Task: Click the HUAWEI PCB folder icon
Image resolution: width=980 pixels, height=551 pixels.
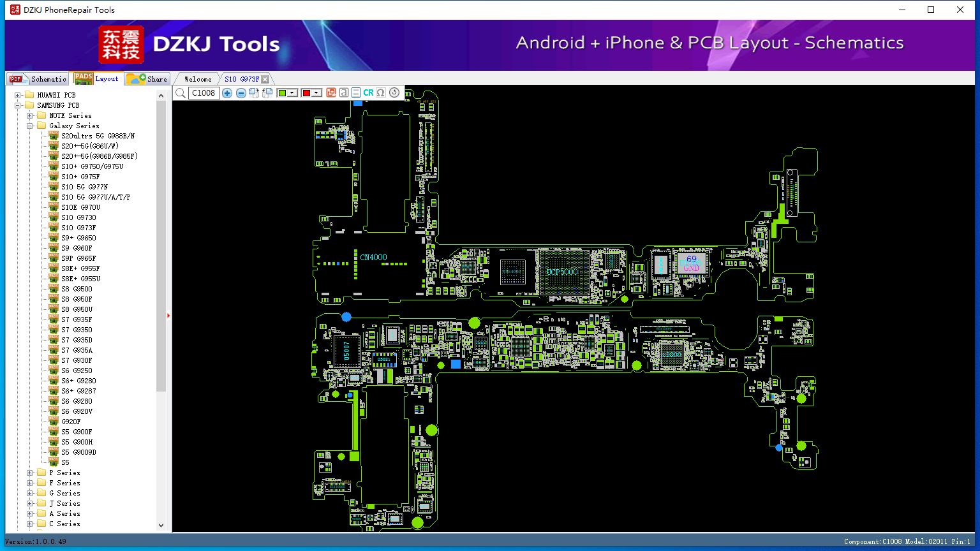Action: [x=29, y=95]
